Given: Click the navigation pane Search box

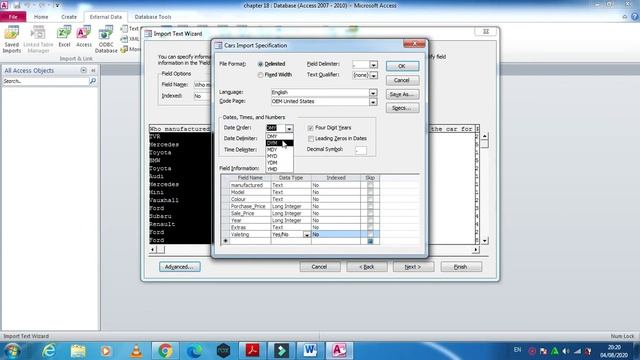Looking at the screenshot, I should tap(45, 81).
